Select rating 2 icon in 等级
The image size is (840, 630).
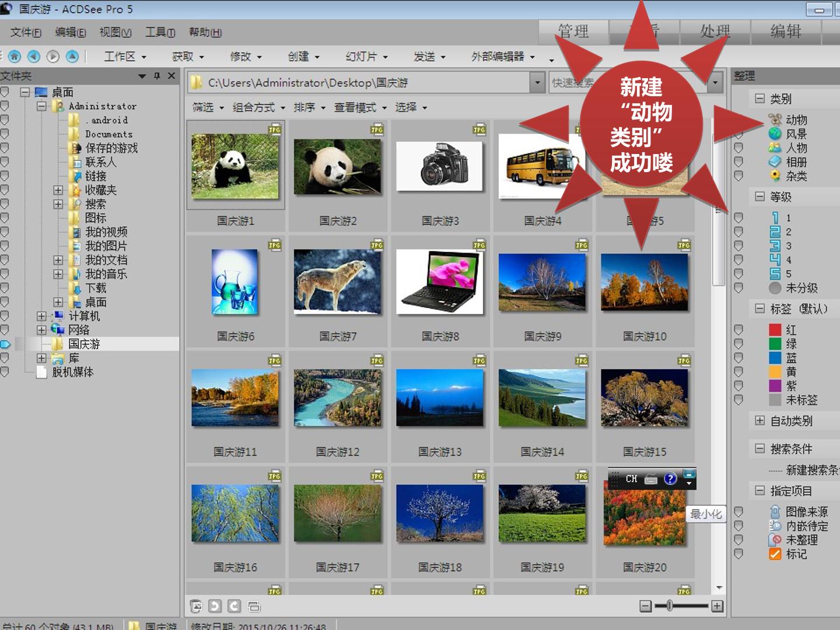[775, 232]
